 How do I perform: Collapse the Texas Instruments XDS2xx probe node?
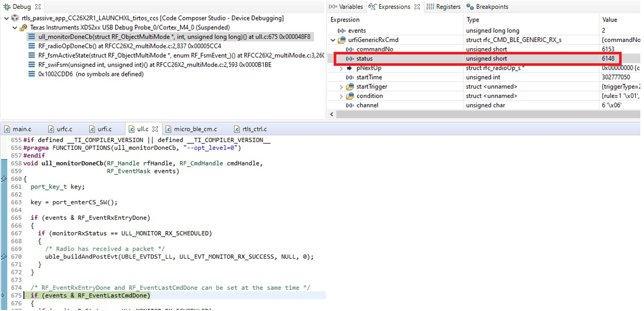pos(15,28)
